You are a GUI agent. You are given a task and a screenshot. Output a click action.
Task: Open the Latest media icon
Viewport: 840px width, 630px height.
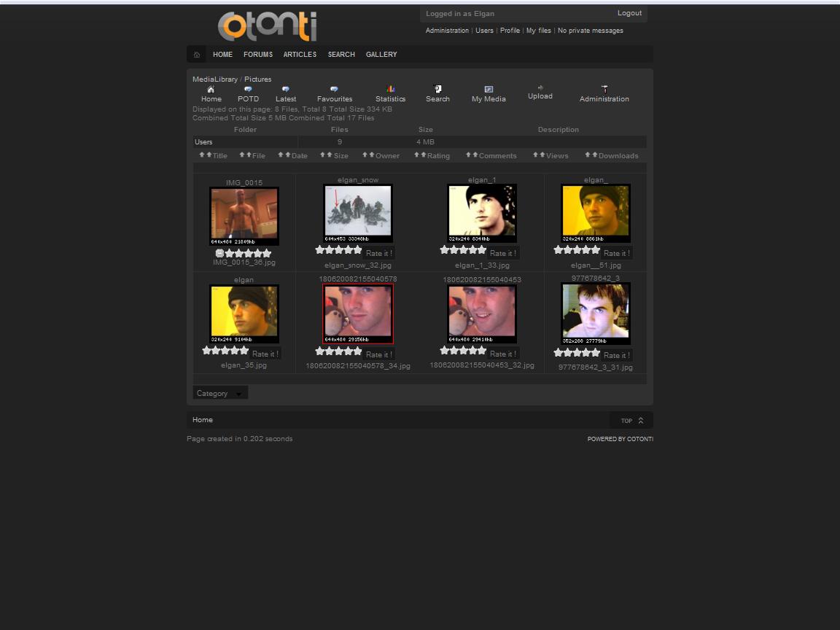(x=285, y=90)
